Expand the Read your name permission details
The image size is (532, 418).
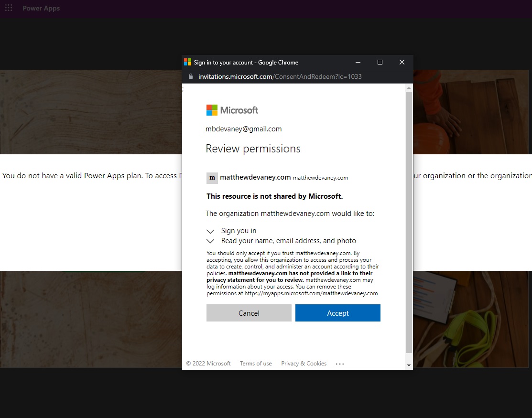(210, 241)
